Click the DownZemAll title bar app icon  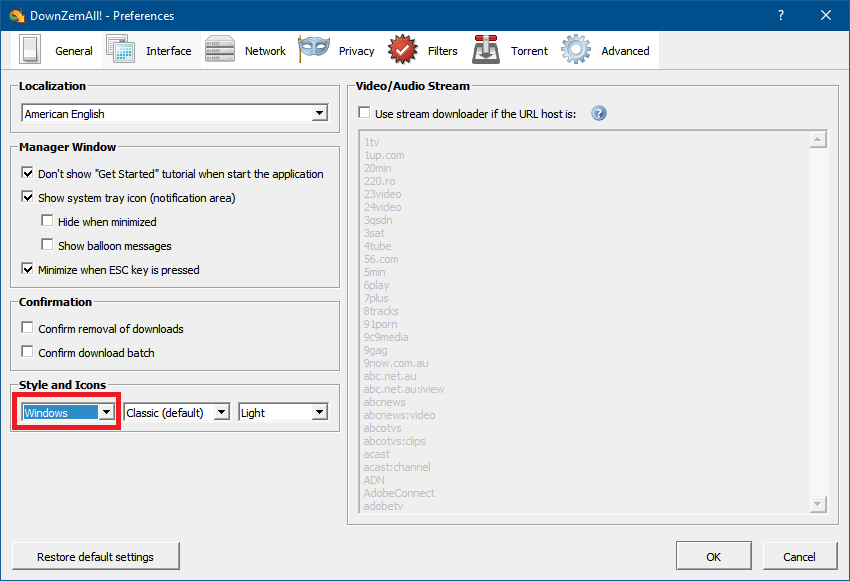(x=16, y=15)
